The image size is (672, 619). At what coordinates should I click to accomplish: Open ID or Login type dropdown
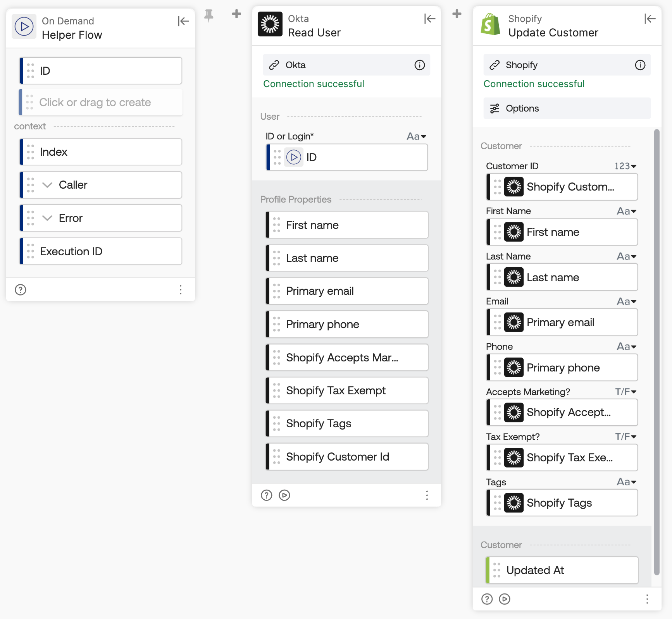coord(417,136)
